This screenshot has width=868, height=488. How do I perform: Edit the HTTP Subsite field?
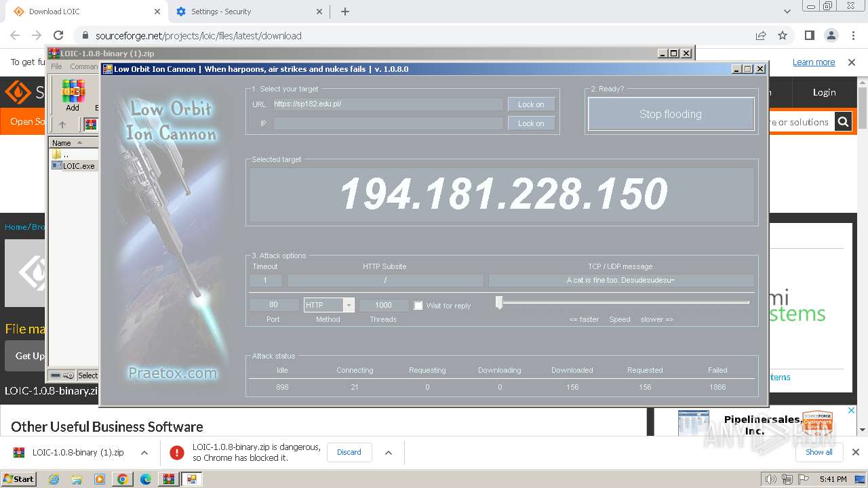(x=385, y=280)
